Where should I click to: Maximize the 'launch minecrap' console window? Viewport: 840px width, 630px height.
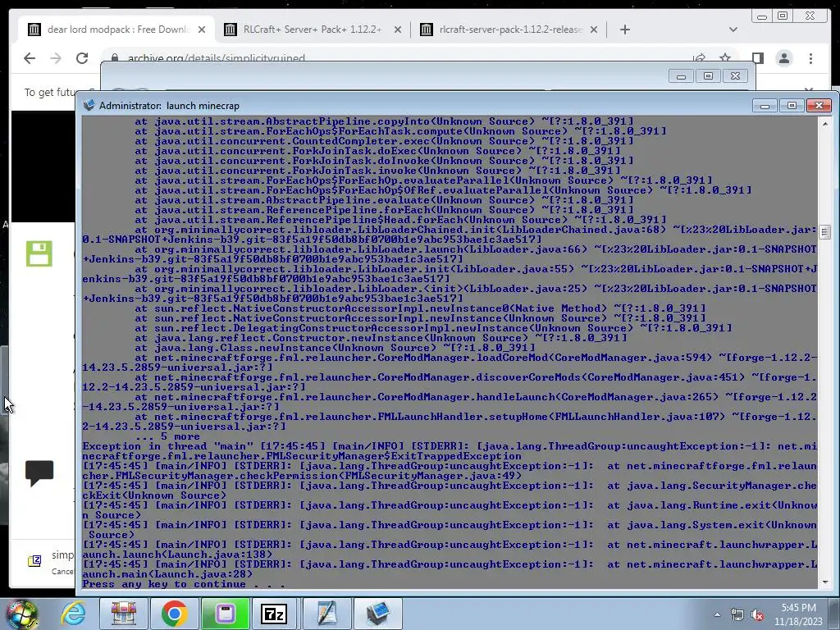click(x=792, y=106)
